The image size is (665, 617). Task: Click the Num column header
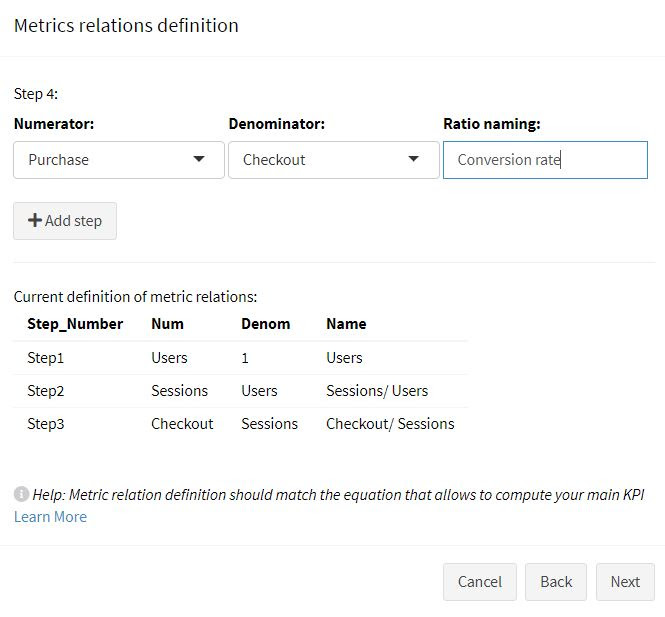[168, 324]
